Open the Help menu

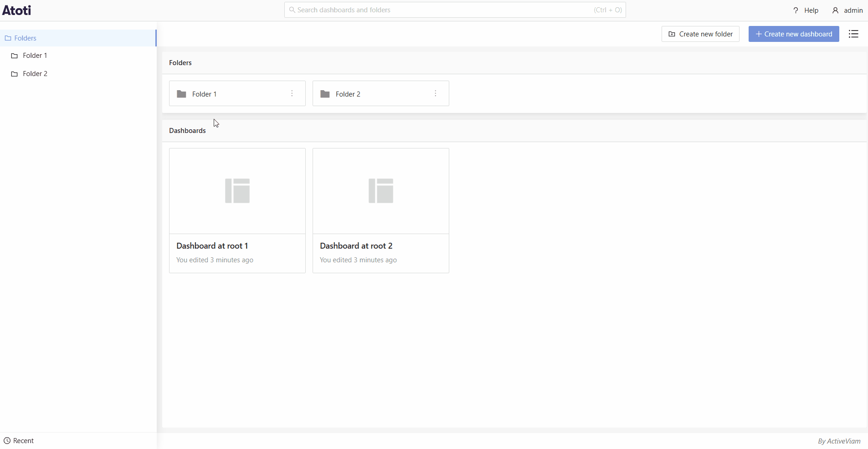click(806, 10)
